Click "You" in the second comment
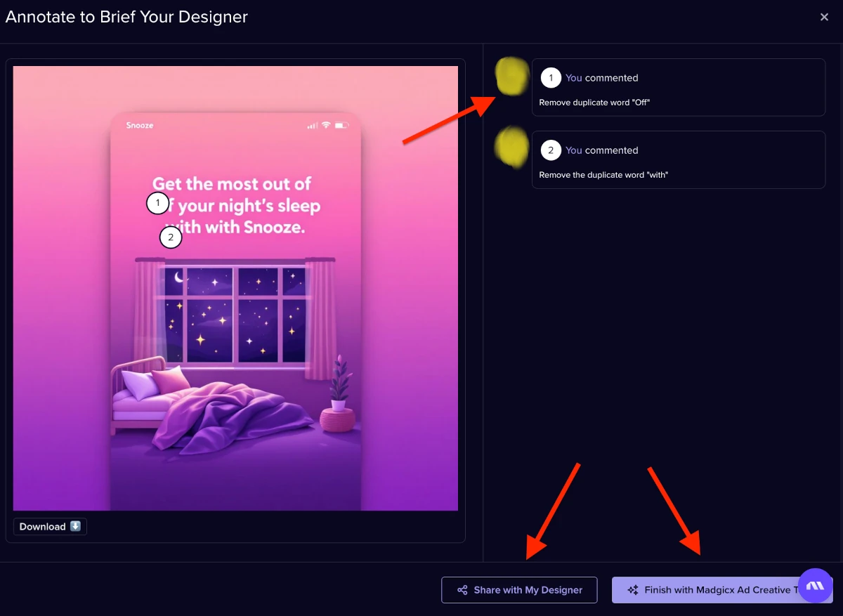Image resolution: width=843 pixels, height=616 pixels. (x=574, y=150)
